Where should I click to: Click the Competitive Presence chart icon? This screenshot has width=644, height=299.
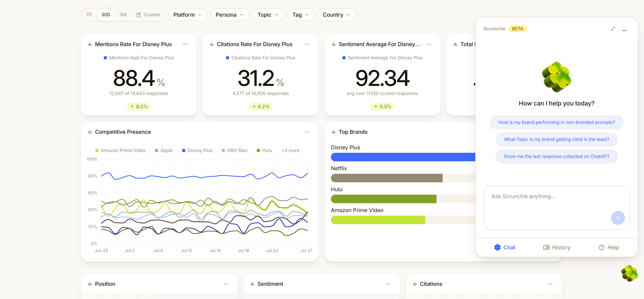coord(90,132)
